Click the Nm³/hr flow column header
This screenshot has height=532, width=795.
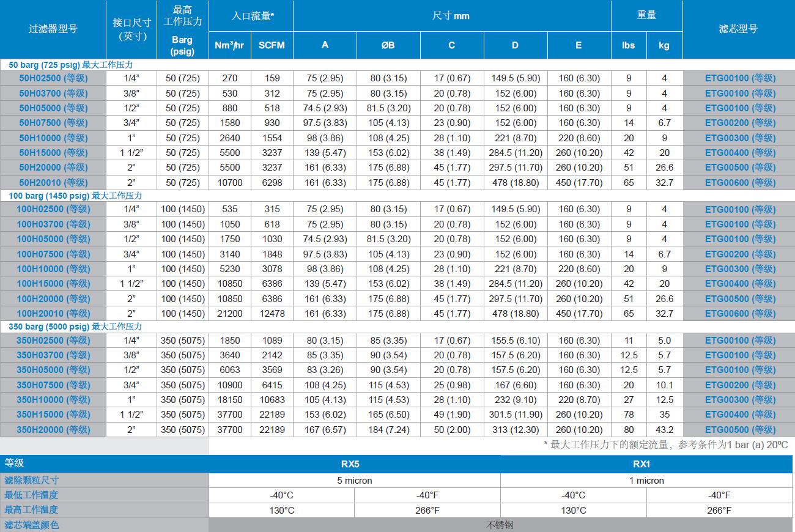click(x=230, y=45)
